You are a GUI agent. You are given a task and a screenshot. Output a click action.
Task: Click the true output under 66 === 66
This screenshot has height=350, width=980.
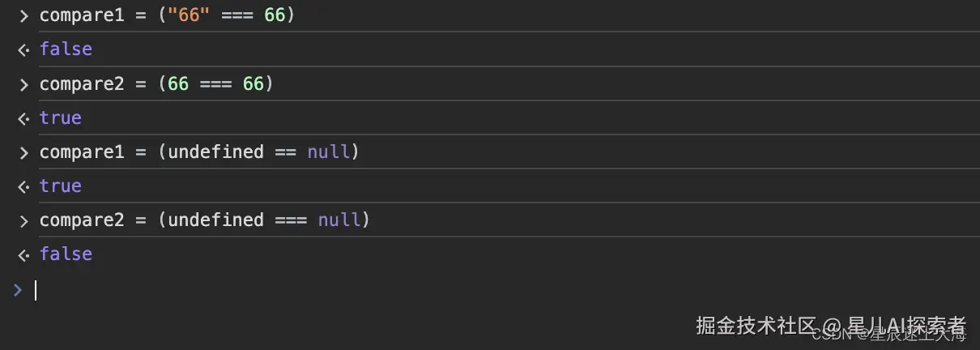(61, 118)
